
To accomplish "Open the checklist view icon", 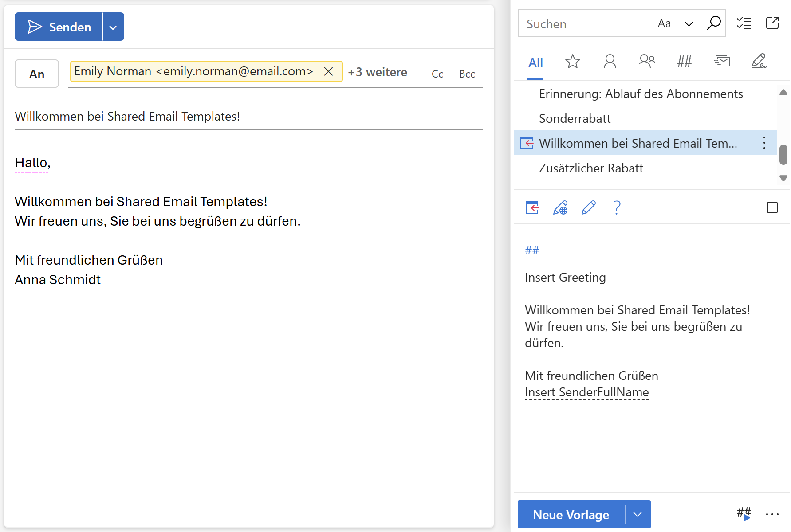I will (x=744, y=23).
